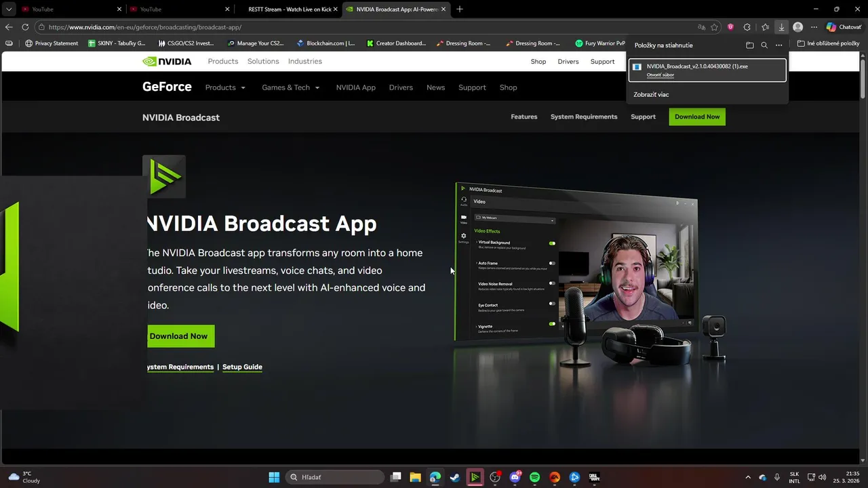The width and height of the screenshot is (868, 488).
Task: Open Windows Start menu
Action: [x=274, y=477]
